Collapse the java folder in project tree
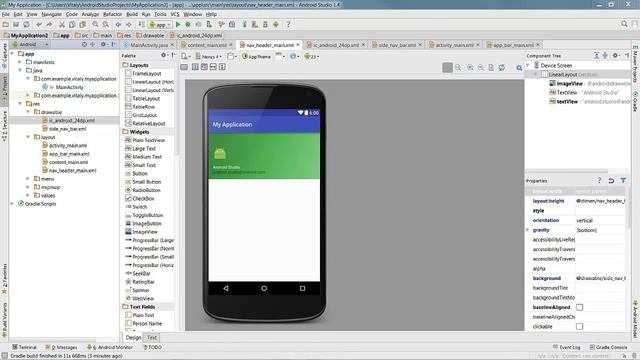 pyautogui.click(x=20, y=70)
